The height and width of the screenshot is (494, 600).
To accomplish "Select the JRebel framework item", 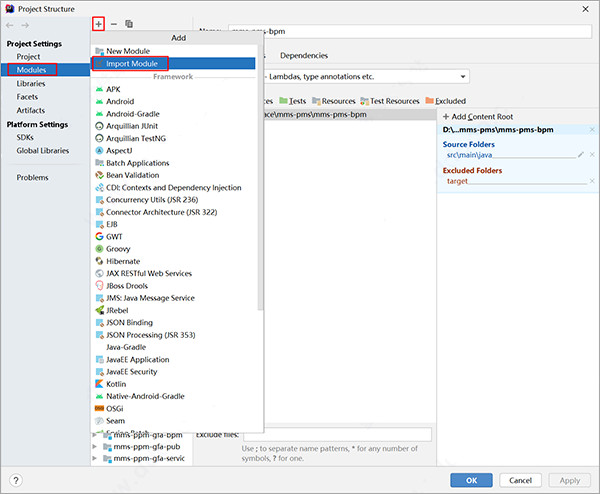I will (120, 310).
